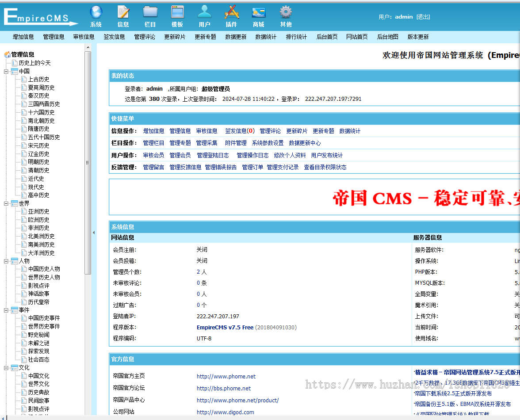
Task: Click the 文化 category folder icon
Action: (x=15, y=368)
